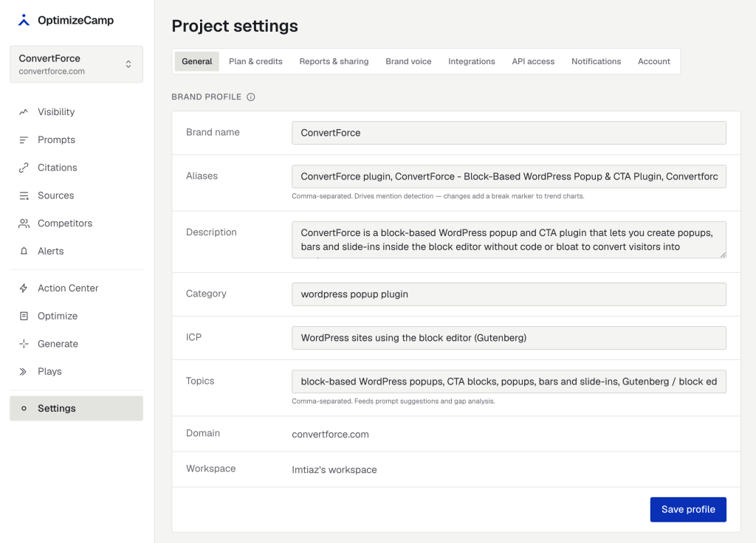
Task: Click the ICP input field
Action: tap(509, 338)
